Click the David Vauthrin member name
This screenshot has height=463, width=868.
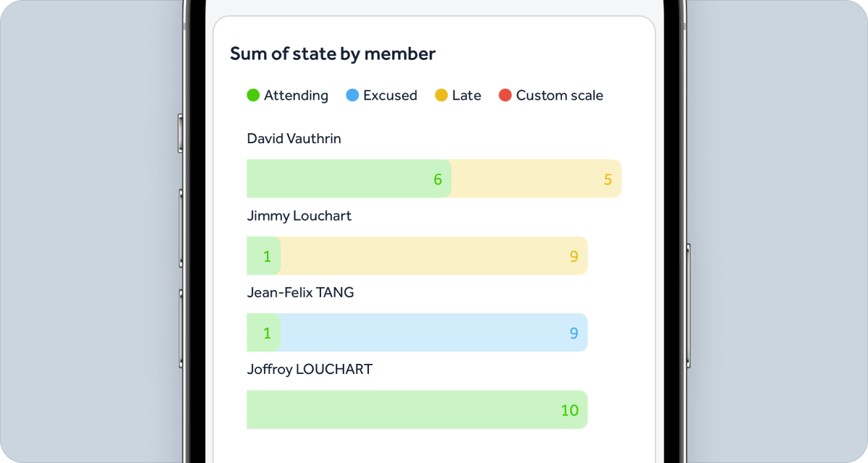(x=294, y=138)
